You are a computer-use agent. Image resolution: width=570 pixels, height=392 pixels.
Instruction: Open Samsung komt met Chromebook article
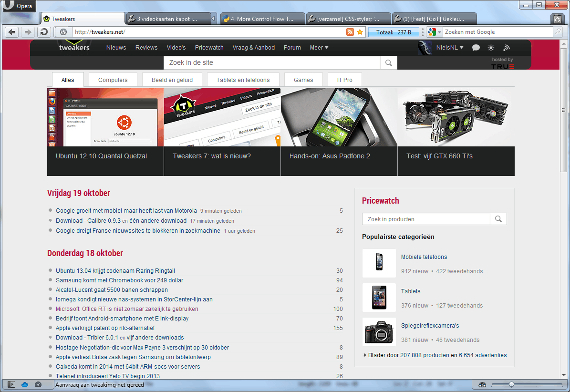[119, 280]
